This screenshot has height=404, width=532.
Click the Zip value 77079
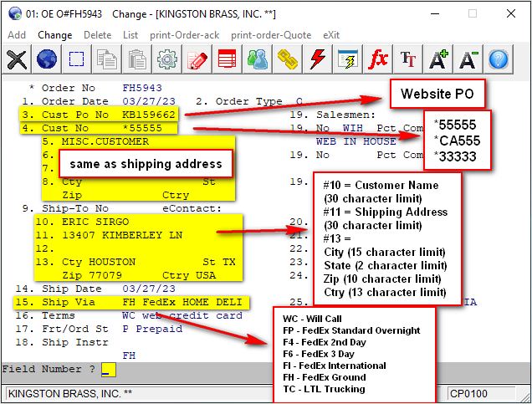coord(105,275)
